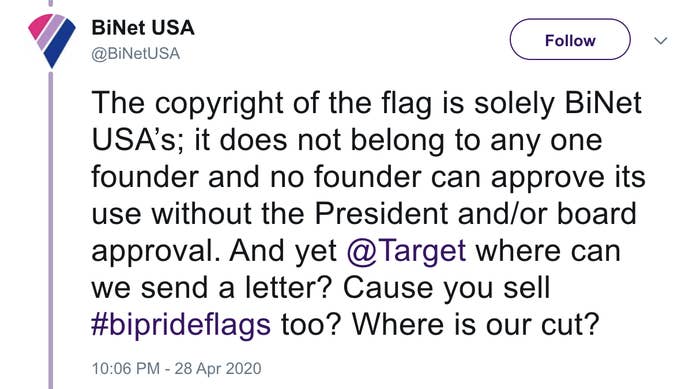The image size is (700, 389).
Task: Click the blue stripe of the BiNet logo
Action: (x=60, y=46)
